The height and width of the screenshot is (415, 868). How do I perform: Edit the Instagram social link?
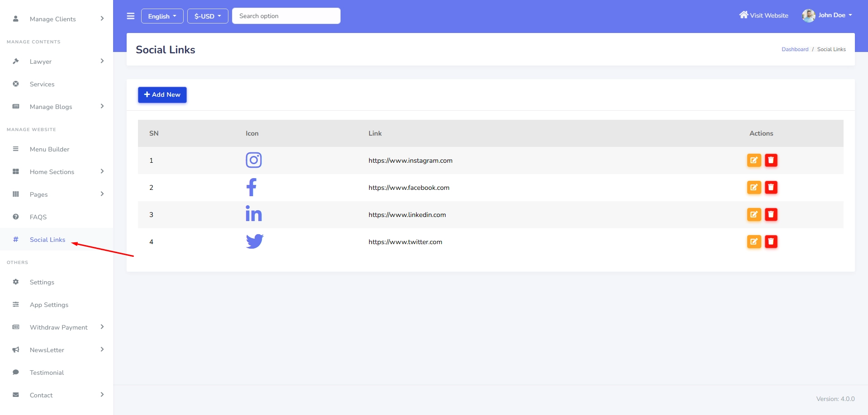[x=754, y=160]
